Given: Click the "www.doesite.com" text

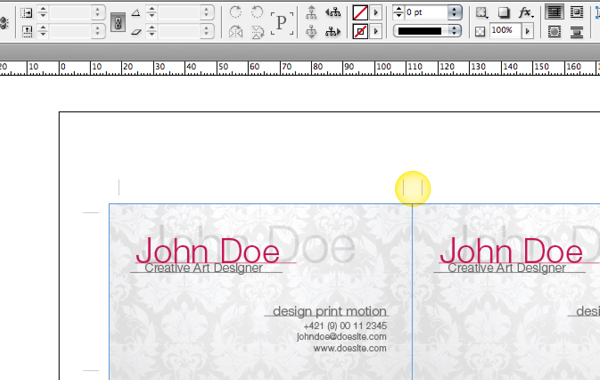Looking at the screenshot, I should tap(350, 348).
